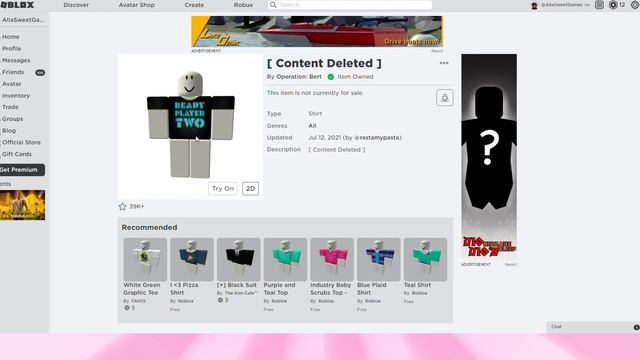The image size is (640, 360).
Task: Click the Robux balance icon showing 12
Action: click(x=613, y=5)
